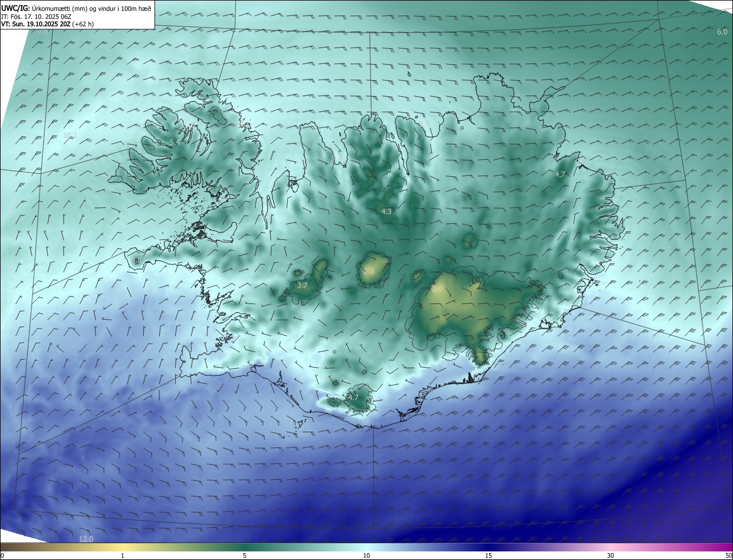
Task: Click the "6.0" value in the upper-right ocean area
Action: (722, 32)
